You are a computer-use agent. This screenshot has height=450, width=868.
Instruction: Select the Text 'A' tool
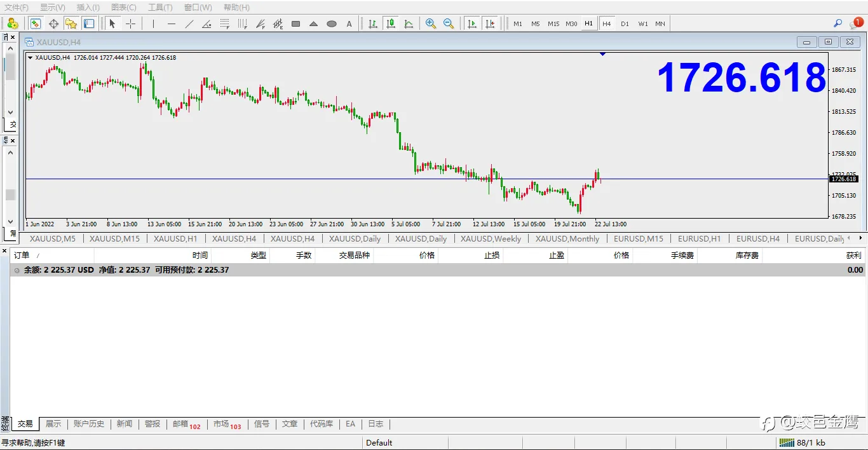349,24
